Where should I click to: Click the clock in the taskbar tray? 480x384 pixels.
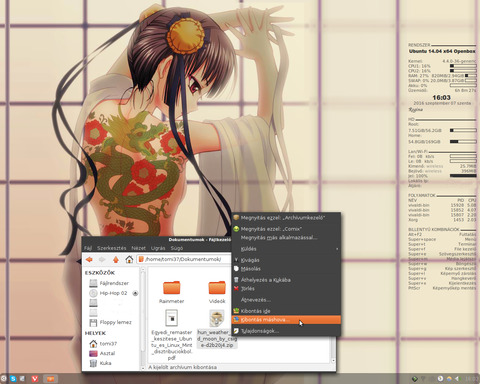[472, 379]
